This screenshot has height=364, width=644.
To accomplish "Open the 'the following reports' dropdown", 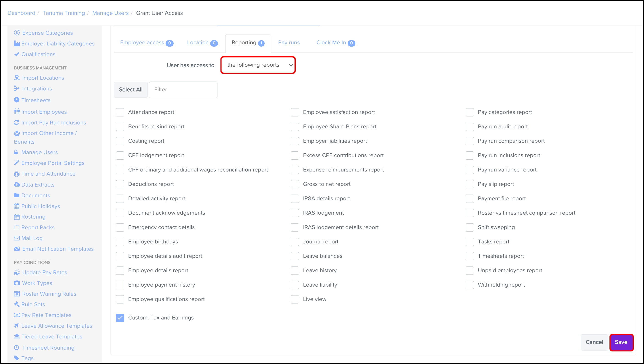I will pyautogui.click(x=258, y=65).
